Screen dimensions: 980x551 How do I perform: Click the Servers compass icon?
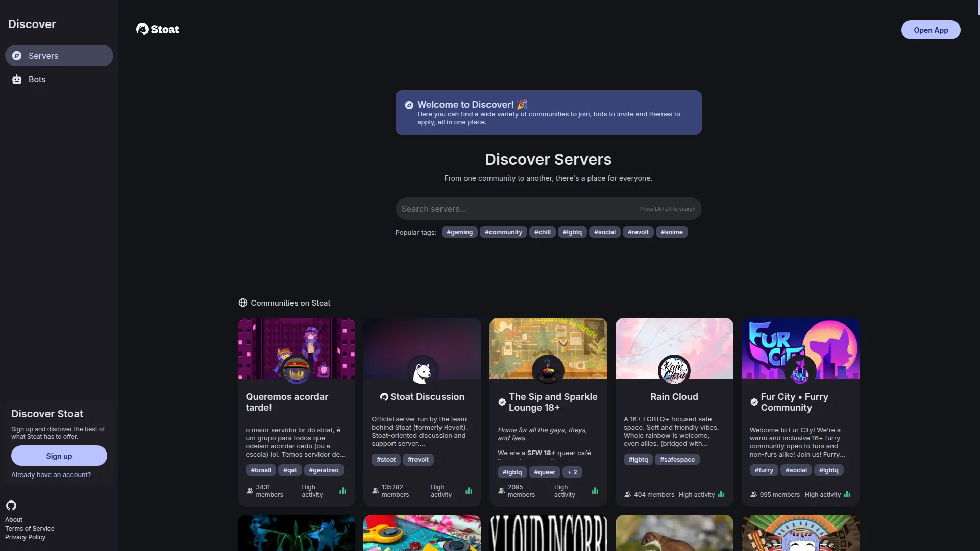coord(17,56)
